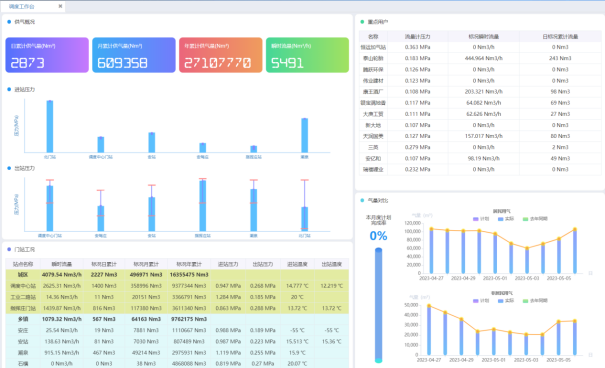Toggle blue 实际 legend in upper gas chart

(x=506, y=219)
